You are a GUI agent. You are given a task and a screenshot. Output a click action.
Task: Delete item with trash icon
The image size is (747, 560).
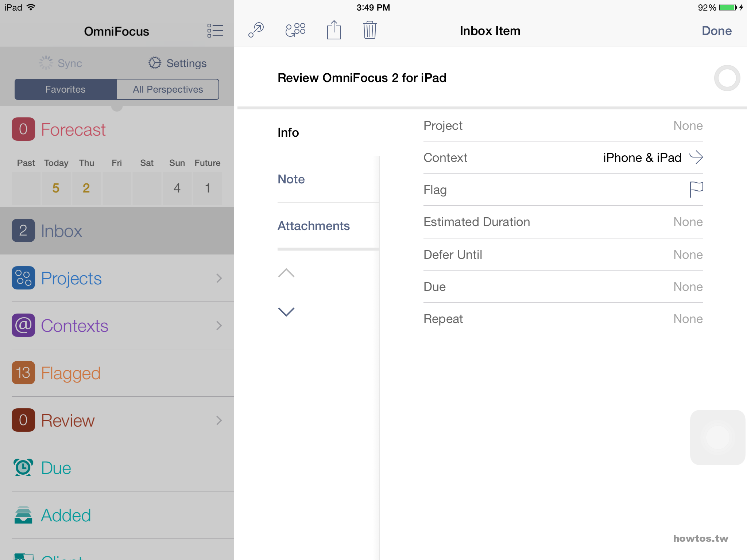click(369, 30)
